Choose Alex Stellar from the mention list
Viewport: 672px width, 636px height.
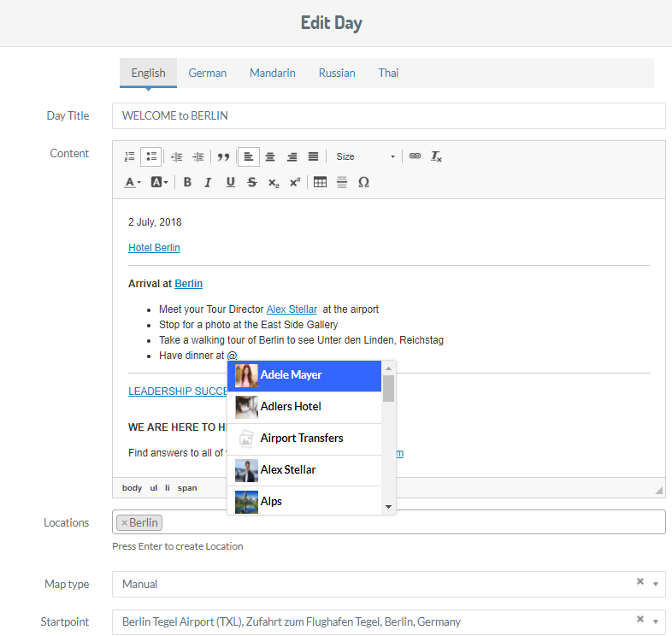tap(304, 470)
